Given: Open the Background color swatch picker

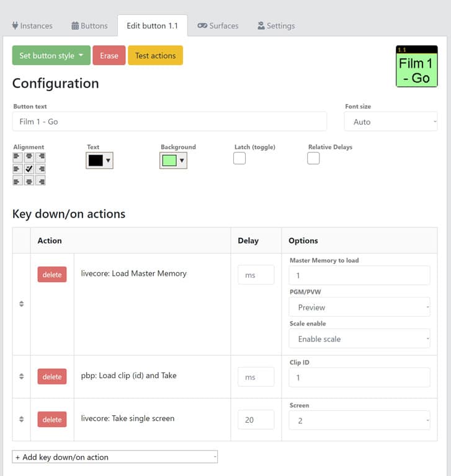Looking at the screenshot, I should tap(173, 161).
